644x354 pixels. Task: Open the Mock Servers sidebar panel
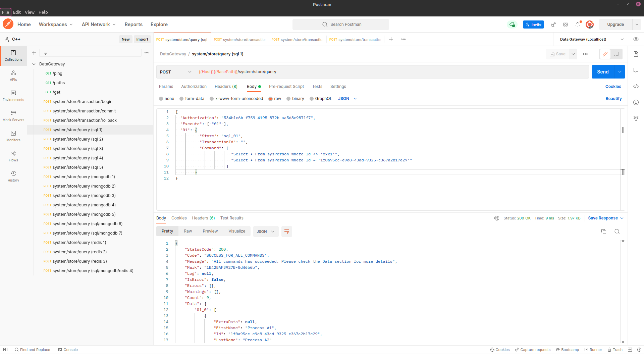(x=13, y=116)
